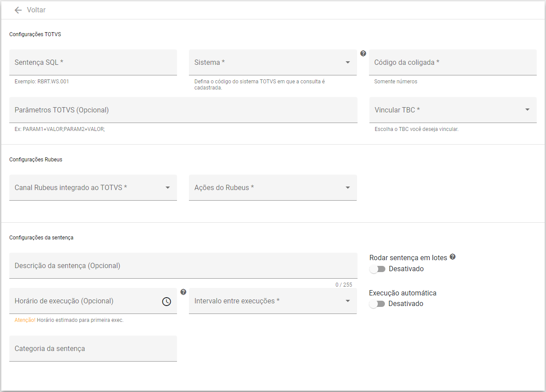This screenshot has width=546, height=392.
Task: Click the help icon beside Horário de execução
Action: 184,292
